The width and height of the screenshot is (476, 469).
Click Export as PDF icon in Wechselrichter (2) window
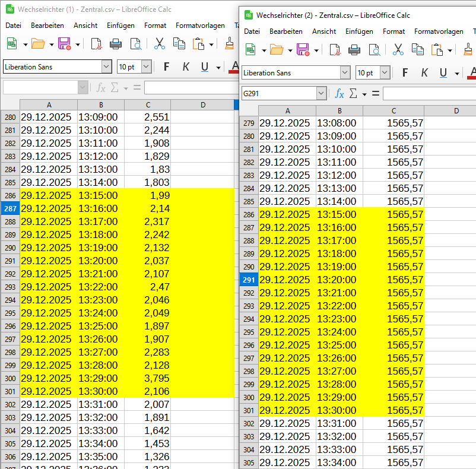(335, 49)
